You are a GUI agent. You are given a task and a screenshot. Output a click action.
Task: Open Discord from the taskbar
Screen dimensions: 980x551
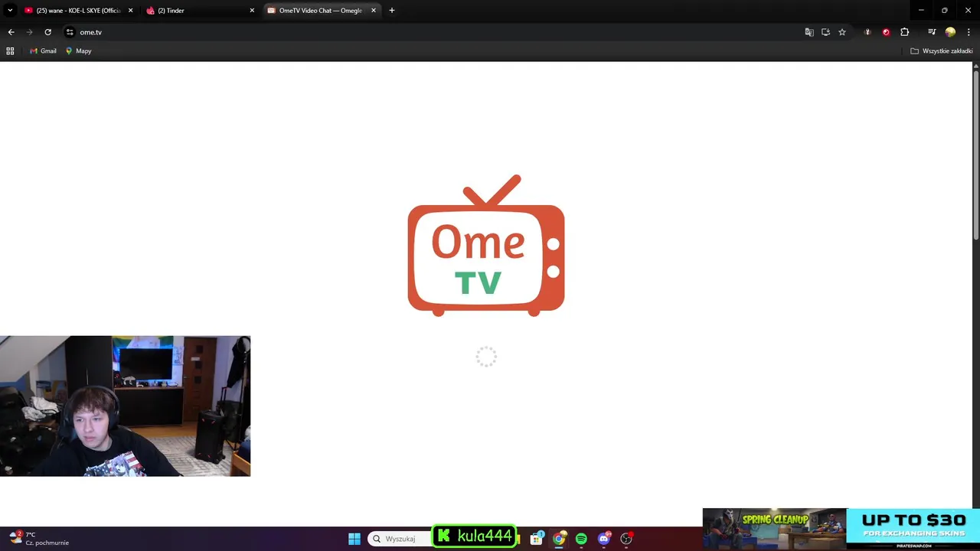pyautogui.click(x=604, y=539)
